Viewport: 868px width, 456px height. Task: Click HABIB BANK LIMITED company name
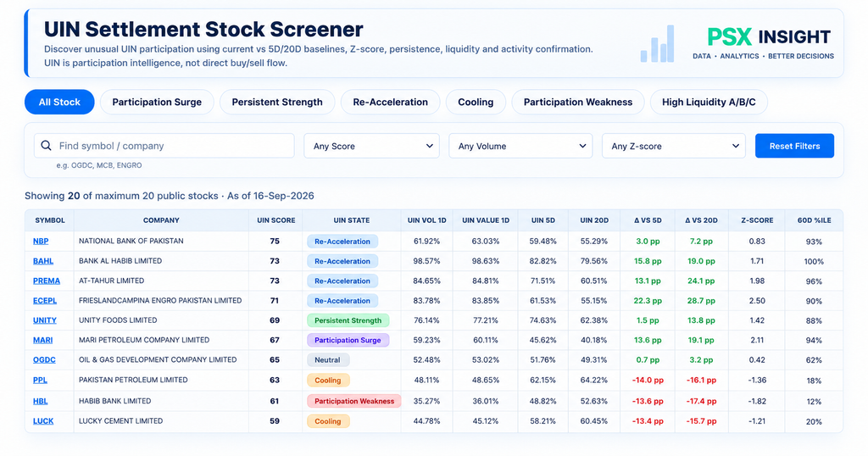click(x=114, y=401)
